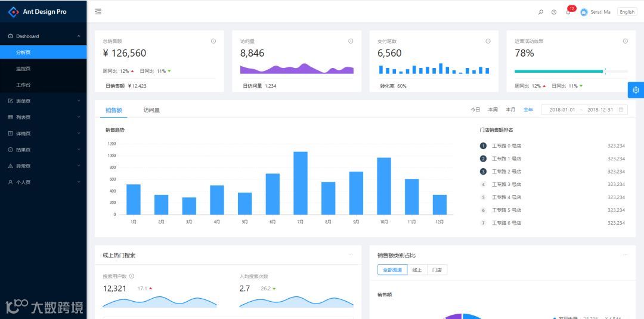The width and height of the screenshot is (644, 319).
Task: Click ranking row 工专路 3 号店
Action: click(x=552, y=184)
